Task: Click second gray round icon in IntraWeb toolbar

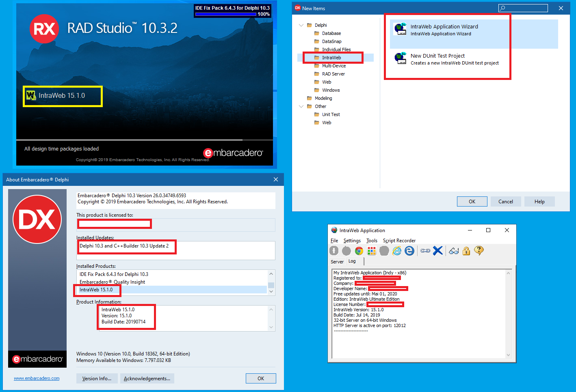Action: click(x=346, y=251)
